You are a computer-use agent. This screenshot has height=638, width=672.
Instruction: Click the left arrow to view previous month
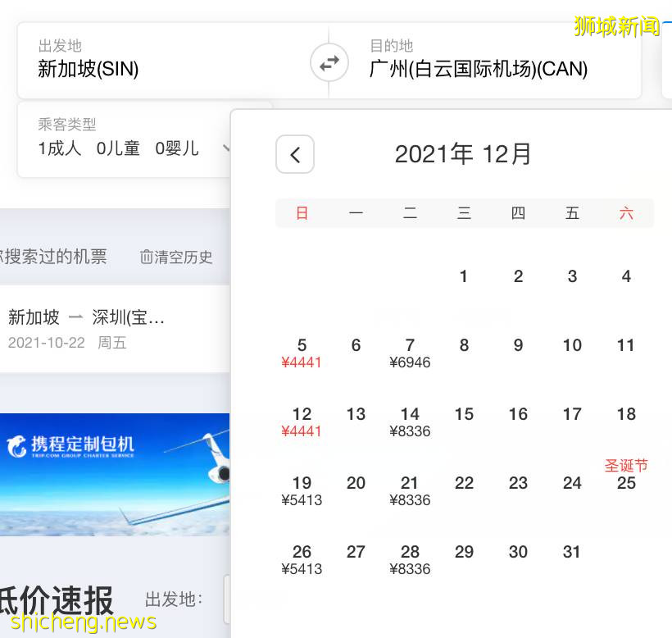click(x=295, y=154)
